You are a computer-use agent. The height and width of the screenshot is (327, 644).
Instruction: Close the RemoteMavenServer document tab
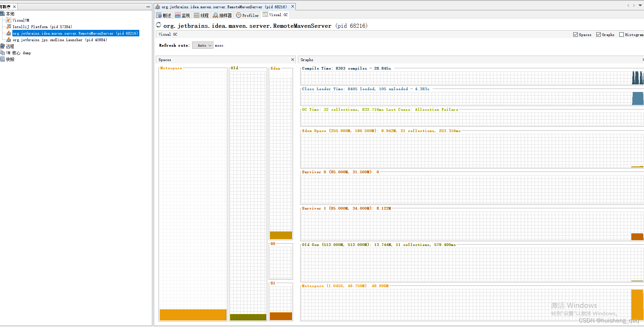[x=293, y=7]
